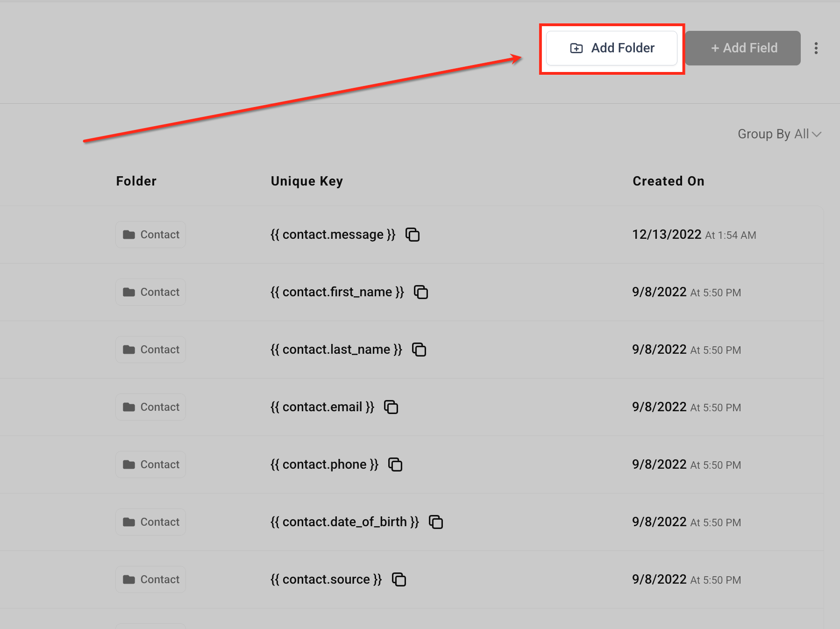Viewport: 840px width, 629px height.
Task: Expand the Group By All dropdown
Action: (x=779, y=134)
